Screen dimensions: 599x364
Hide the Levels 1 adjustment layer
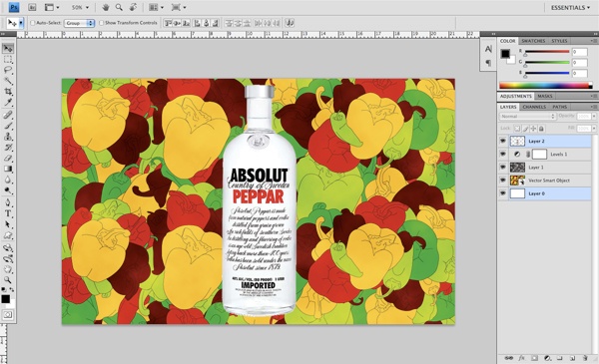point(503,155)
